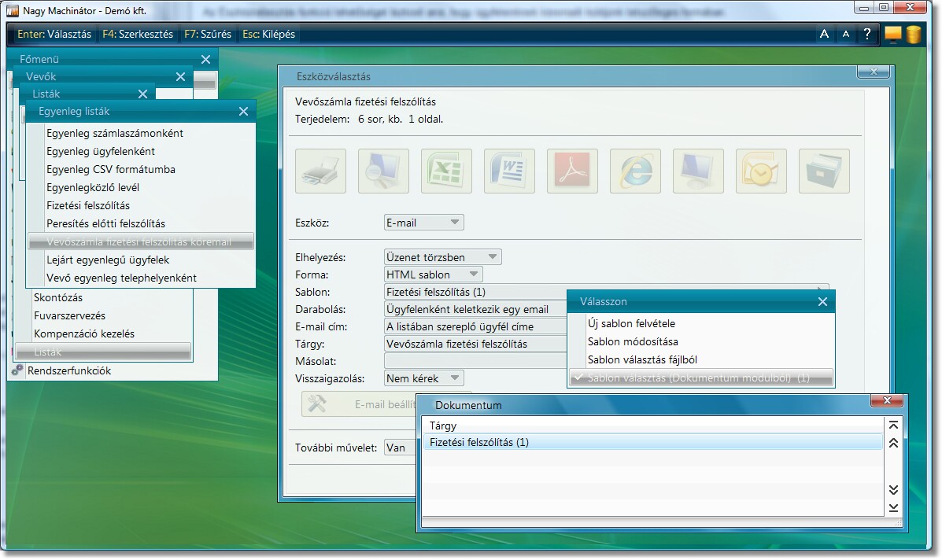Select 'Új sablon felvétele' menu entry
The width and height of the screenshot is (942, 560).
[x=631, y=323]
